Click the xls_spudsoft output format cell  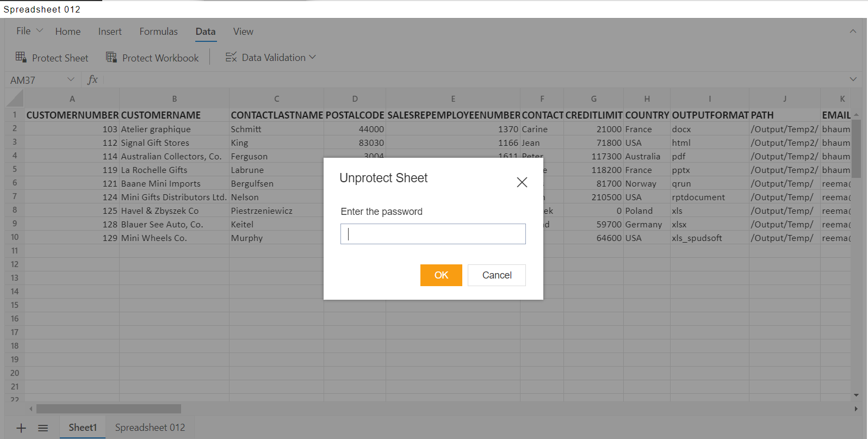710,238
